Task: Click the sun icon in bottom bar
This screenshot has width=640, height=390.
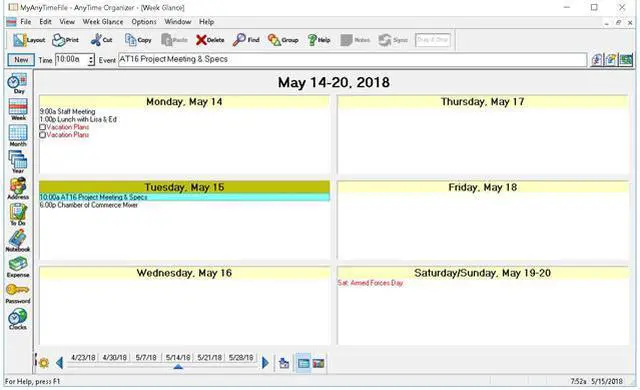Action: 44,363
